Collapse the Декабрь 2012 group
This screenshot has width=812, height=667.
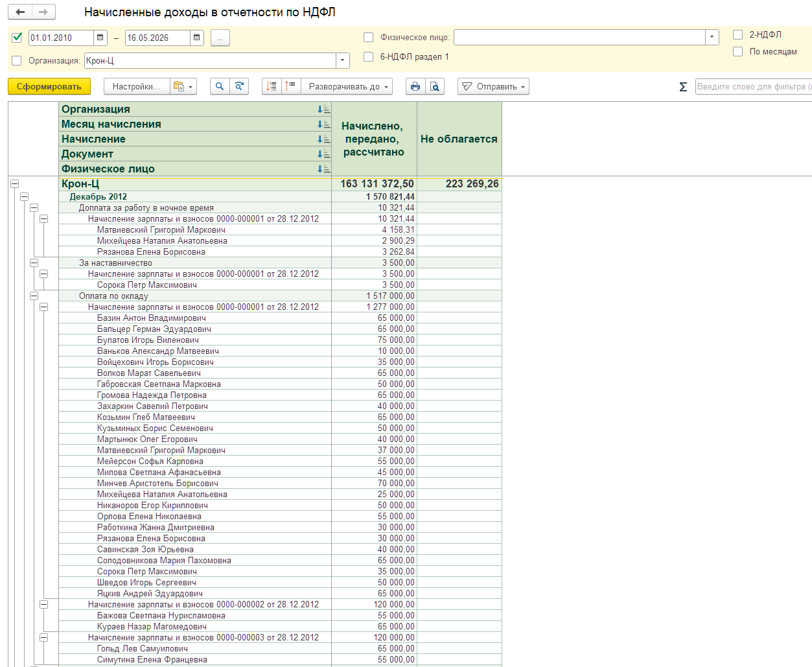coord(24,196)
